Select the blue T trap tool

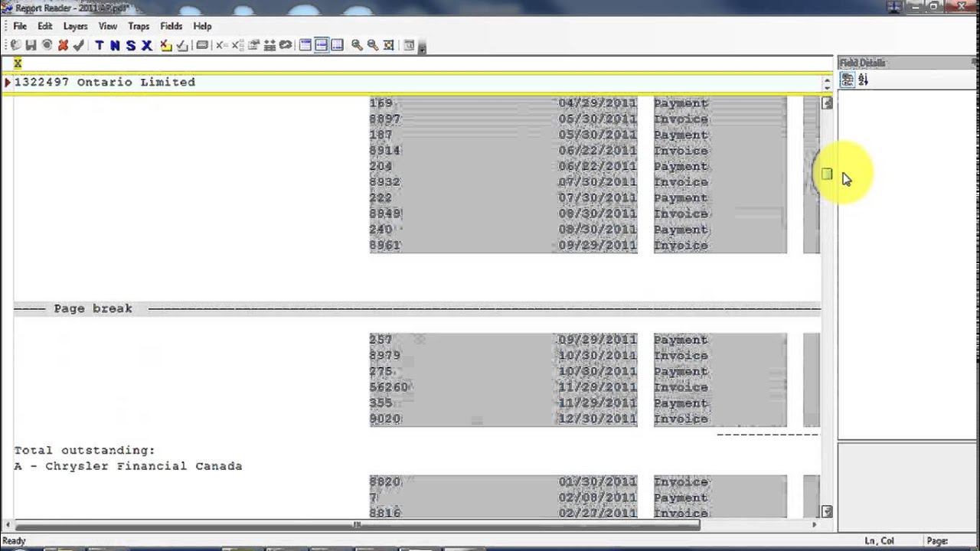(99, 45)
